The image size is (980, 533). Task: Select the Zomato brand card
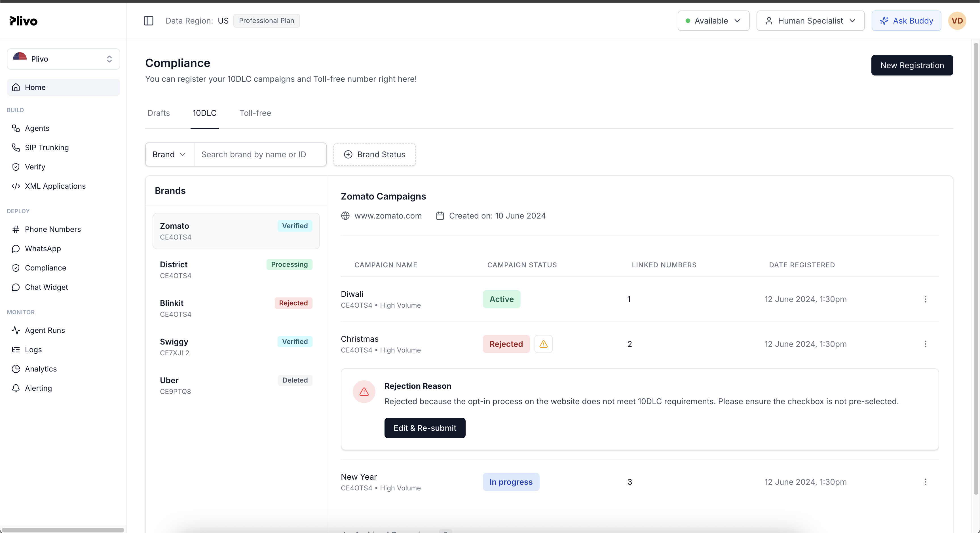click(x=236, y=231)
